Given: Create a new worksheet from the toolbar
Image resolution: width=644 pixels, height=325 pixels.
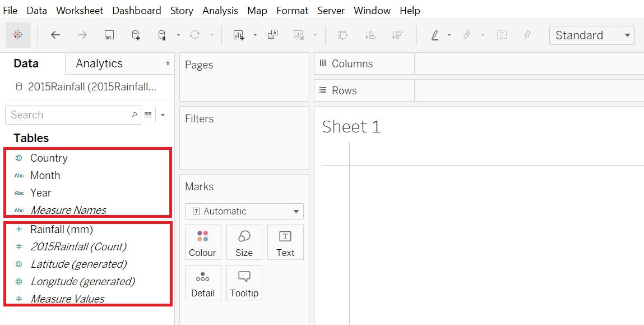Looking at the screenshot, I should (x=239, y=35).
